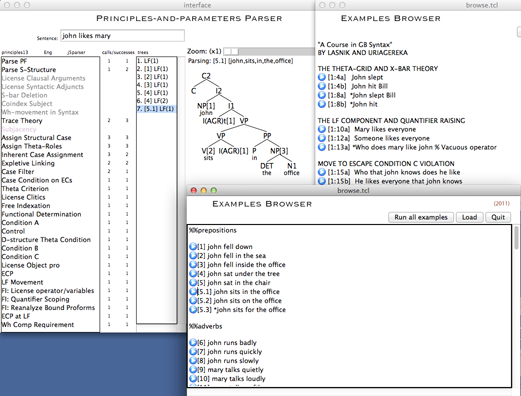Run the blue icon for [8] john runs slowly
The image size is (521, 396).
tap(193, 360)
